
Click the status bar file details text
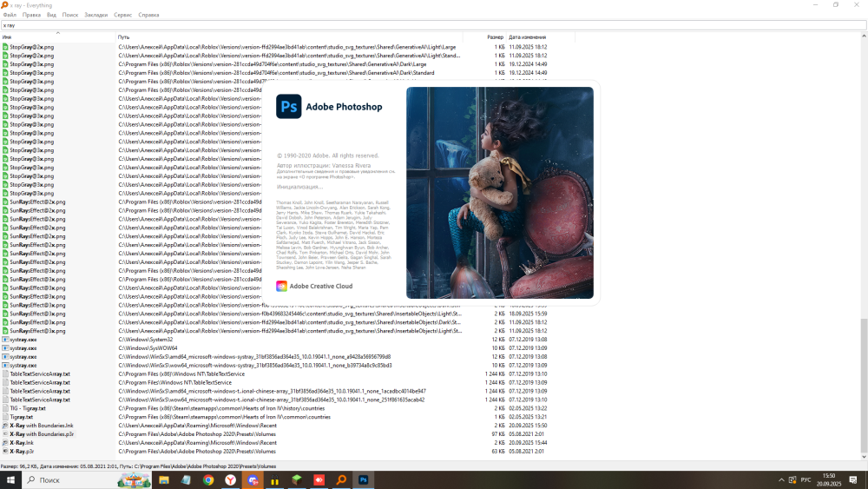tap(138, 466)
